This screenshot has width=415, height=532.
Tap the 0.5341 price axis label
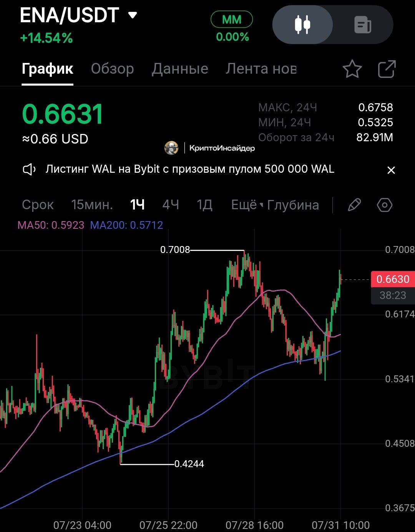(400, 379)
